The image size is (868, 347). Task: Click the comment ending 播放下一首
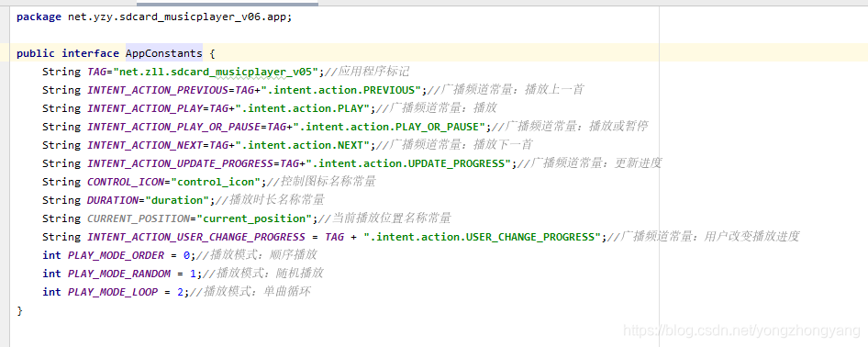point(454,145)
